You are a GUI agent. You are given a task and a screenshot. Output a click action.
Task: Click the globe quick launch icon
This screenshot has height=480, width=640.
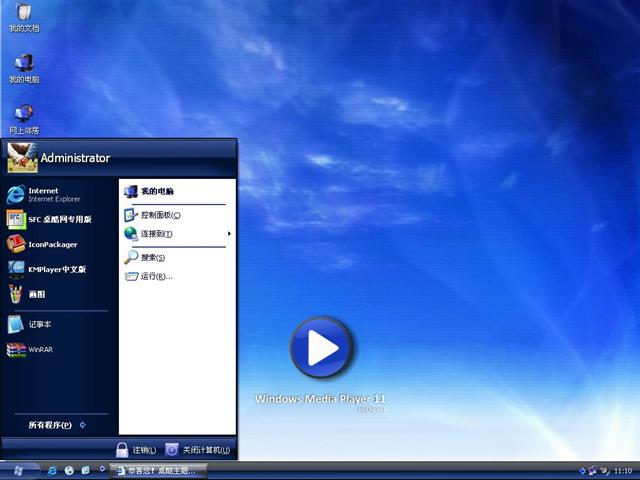[x=69, y=471]
